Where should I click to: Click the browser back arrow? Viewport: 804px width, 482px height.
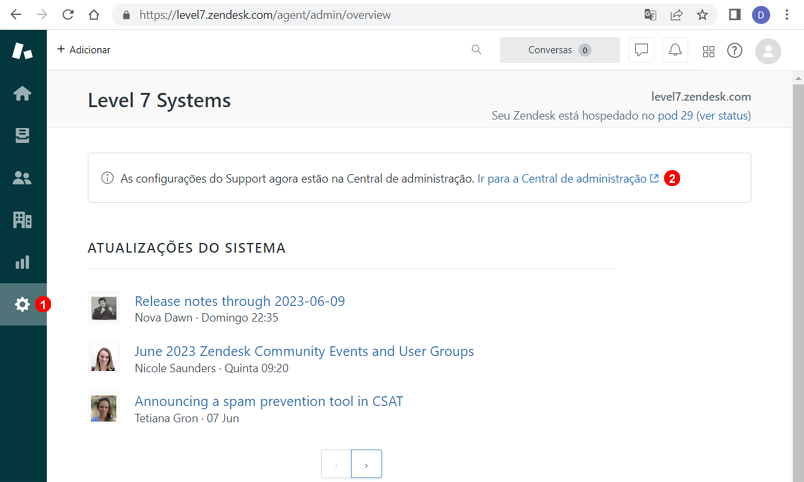coord(16,14)
